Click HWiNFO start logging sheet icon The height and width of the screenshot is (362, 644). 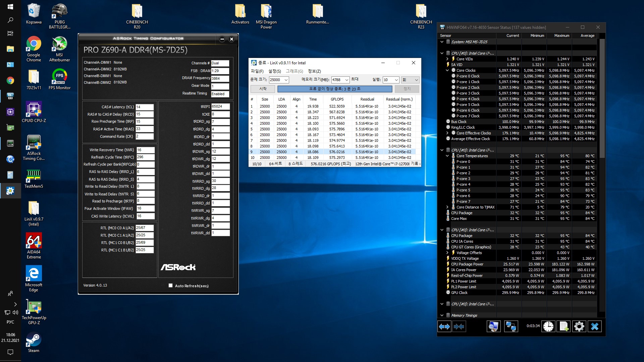pos(563,326)
